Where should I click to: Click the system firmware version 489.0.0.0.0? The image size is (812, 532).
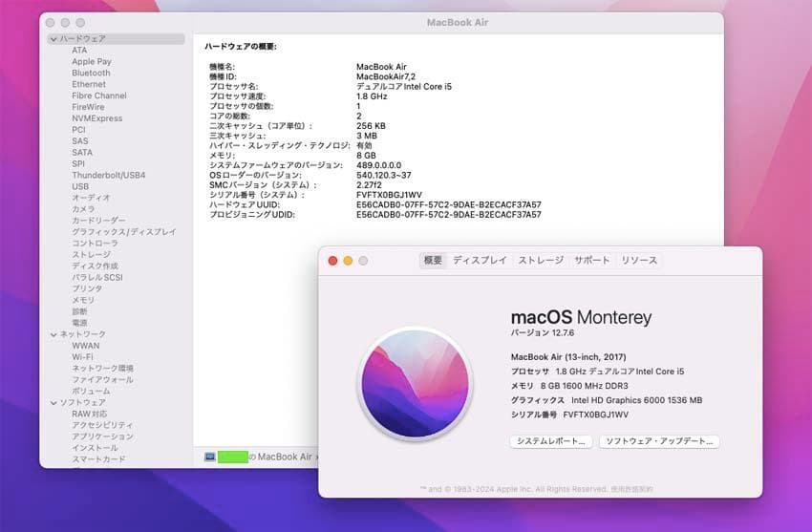coord(378,165)
